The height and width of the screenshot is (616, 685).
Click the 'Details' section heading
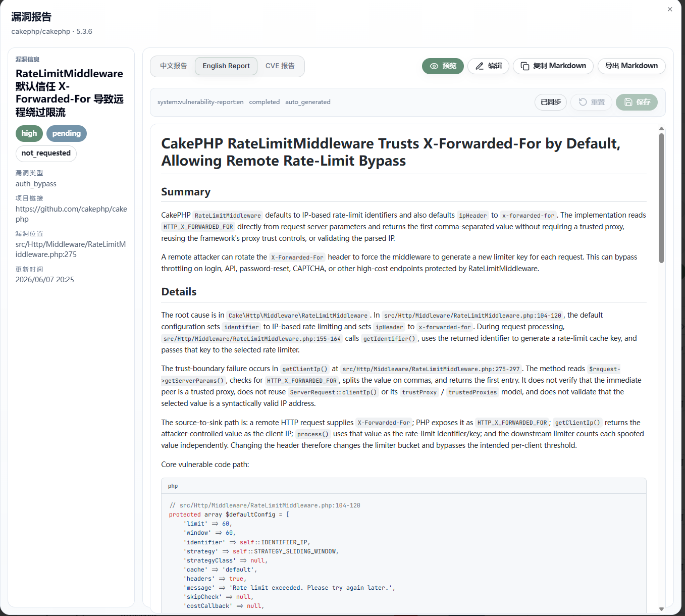(179, 292)
